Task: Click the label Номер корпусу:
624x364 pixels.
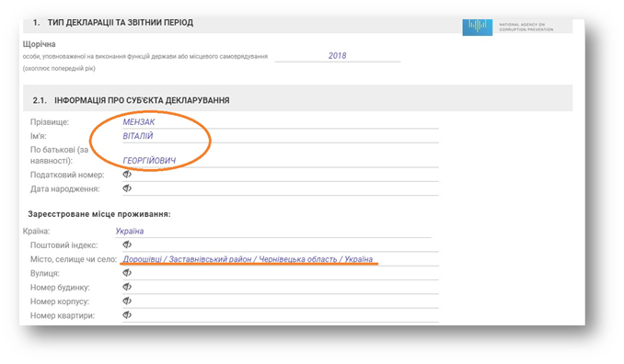Action: click(x=60, y=301)
